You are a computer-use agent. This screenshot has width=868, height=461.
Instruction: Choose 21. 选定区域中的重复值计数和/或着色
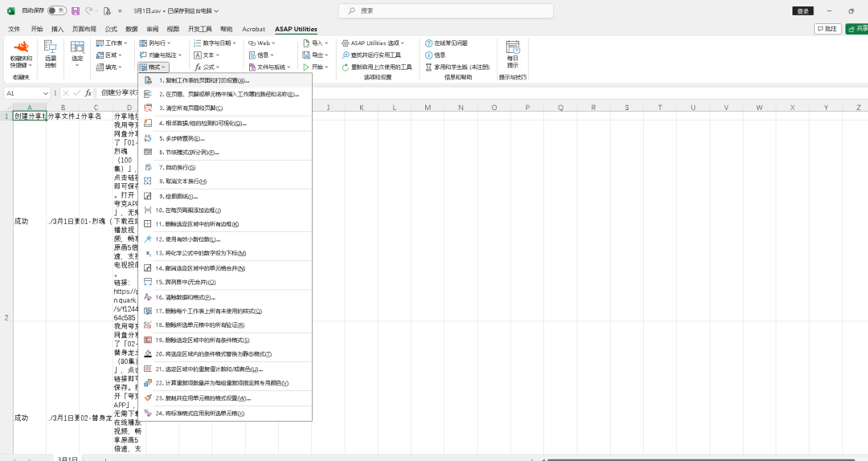click(x=225, y=369)
